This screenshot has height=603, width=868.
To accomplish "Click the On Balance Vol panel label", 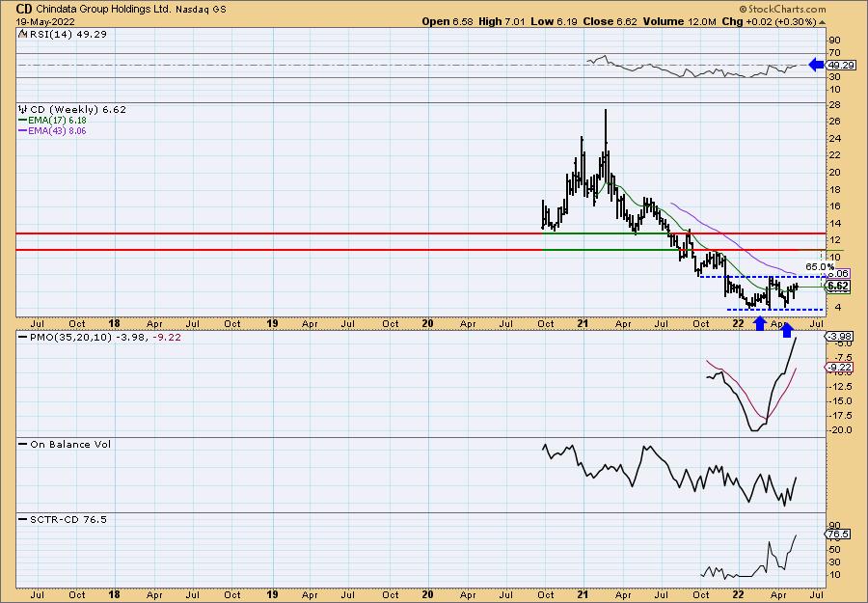I will click(70, 444).
